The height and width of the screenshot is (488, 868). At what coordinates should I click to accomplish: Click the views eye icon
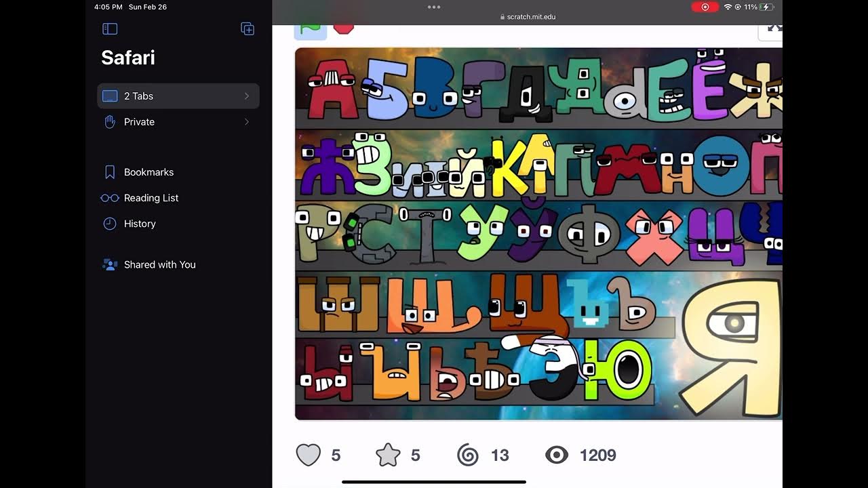557,455
